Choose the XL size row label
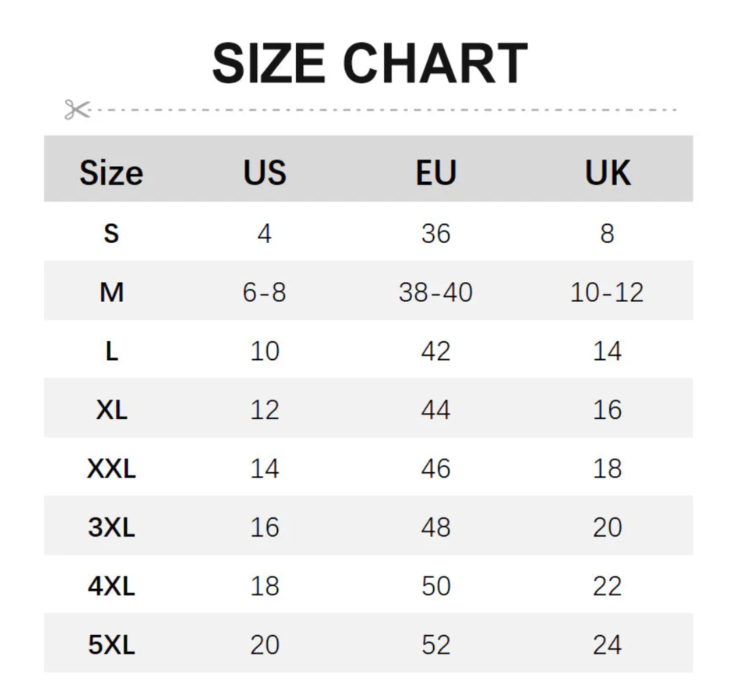 (x=111, y=410)
